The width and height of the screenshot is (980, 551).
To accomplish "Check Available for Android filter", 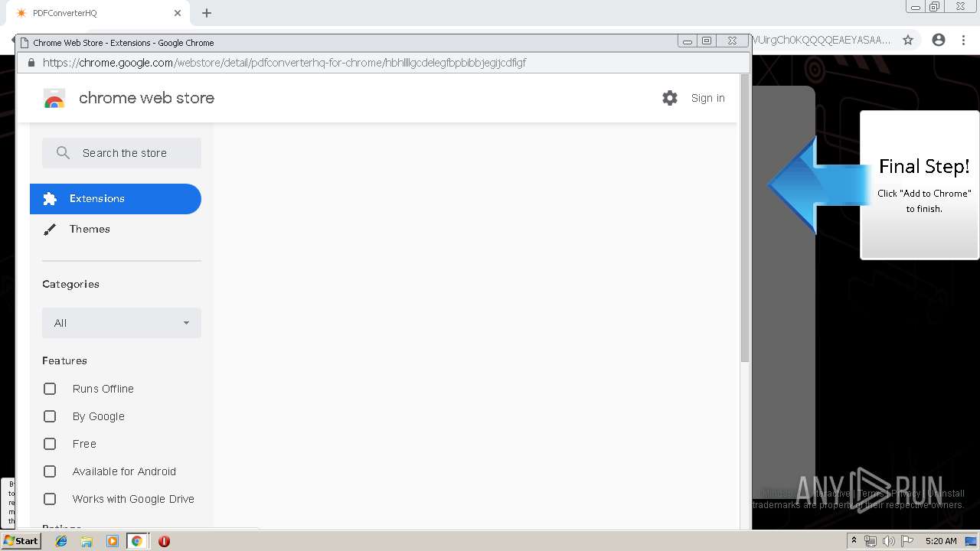I will coord(50,471).
